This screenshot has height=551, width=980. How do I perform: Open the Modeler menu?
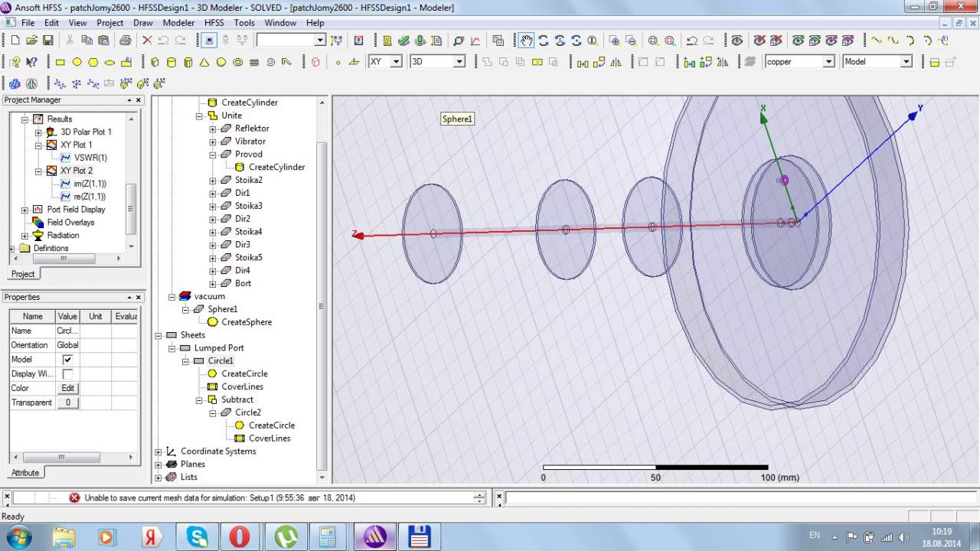(178, 23)
